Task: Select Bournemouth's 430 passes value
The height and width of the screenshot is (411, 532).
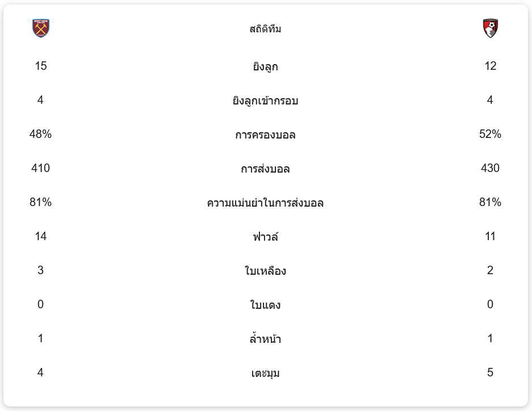Action: pos(491,168)
